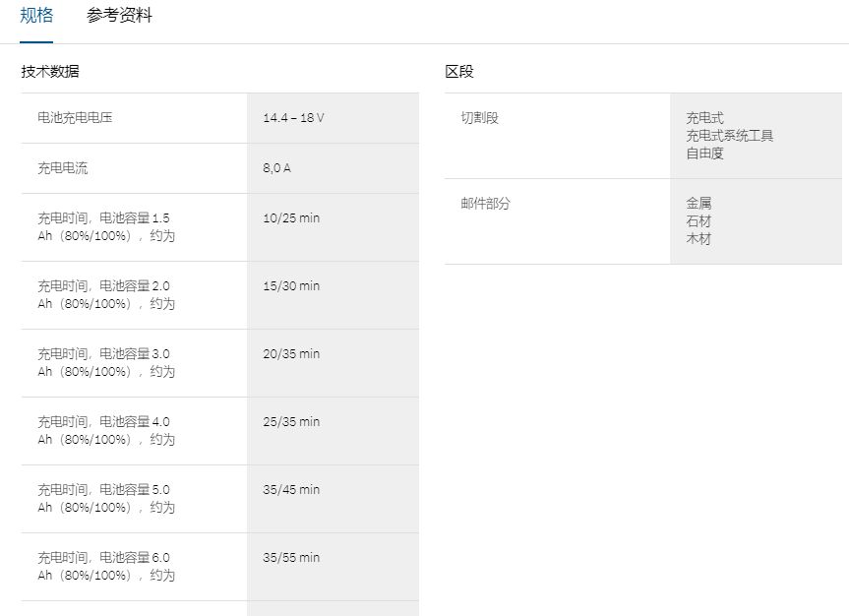849x616 pixels.
Task: Click the 14.4 – 18 V value
Action: point(293,117)
